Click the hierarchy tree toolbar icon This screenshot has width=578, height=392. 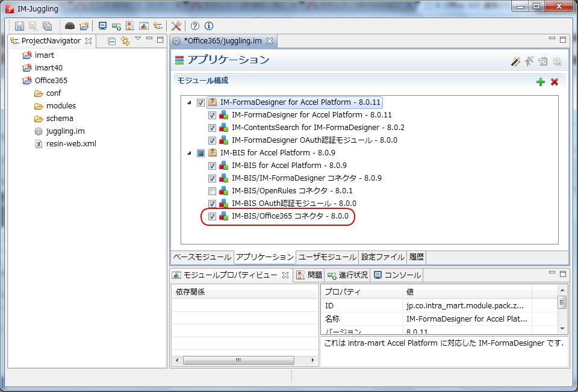coord(158,26)
